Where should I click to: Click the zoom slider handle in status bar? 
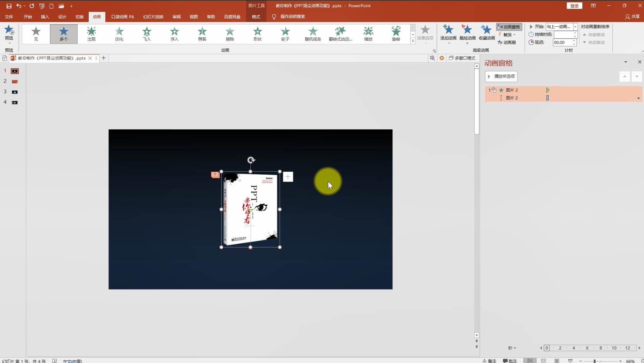coord(594,361)
